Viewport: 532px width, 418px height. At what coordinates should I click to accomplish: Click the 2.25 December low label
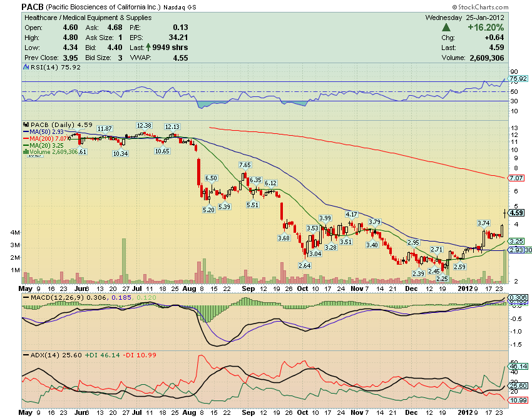(442, 278)
